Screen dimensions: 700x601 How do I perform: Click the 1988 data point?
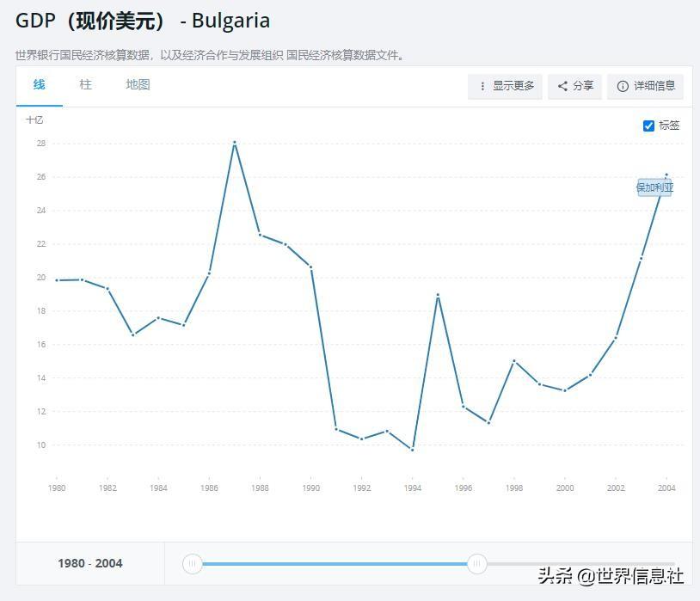click(x=260, y=235)
